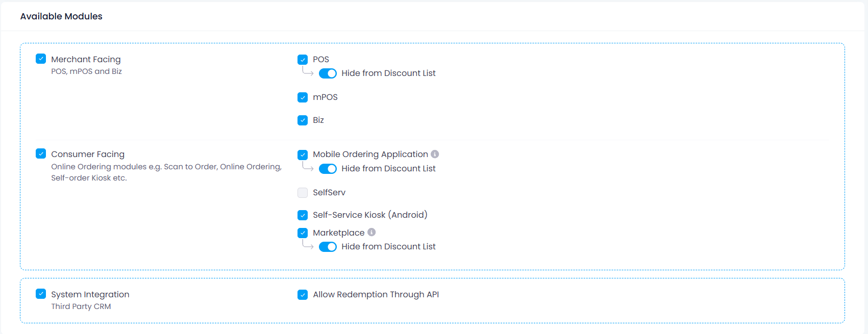Open the Marketplace info icon
Viewport: 868px width, 334px height.
[371, 232]
